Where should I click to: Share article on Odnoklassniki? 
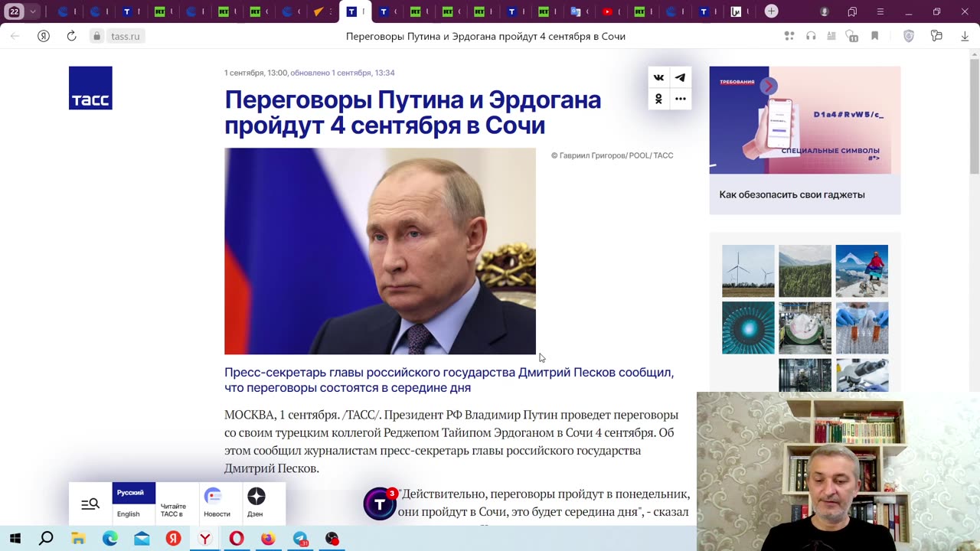(658, 99)
